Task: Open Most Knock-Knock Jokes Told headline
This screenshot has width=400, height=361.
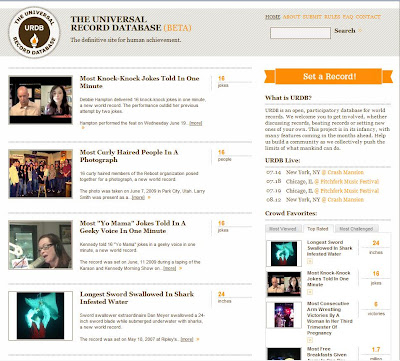Action: [139, 82]
